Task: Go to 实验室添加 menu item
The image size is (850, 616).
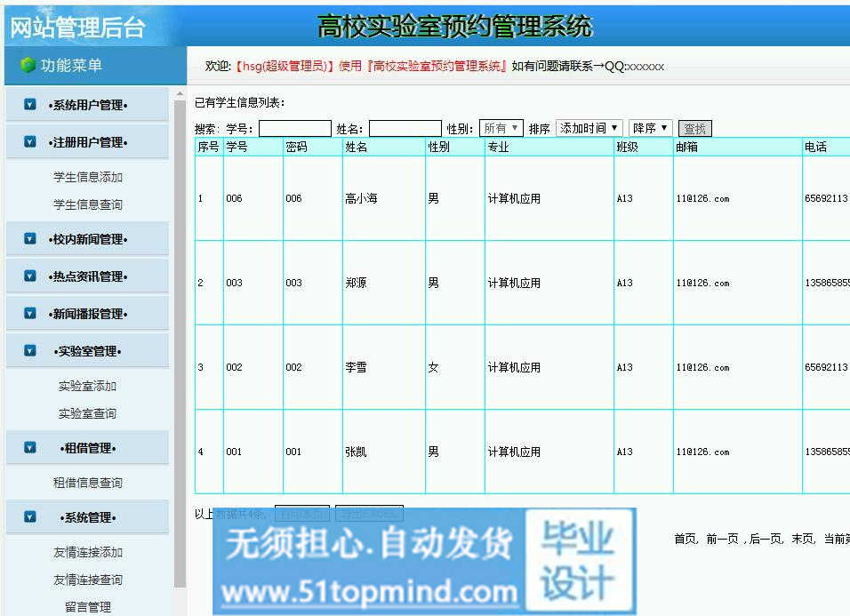Action: coord(88,387)
